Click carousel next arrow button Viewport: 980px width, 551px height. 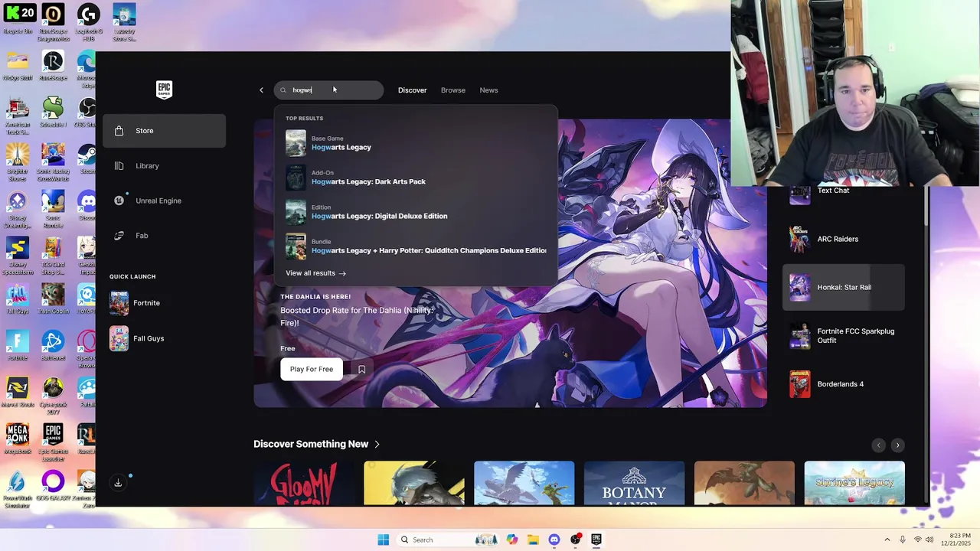point(897,445)
